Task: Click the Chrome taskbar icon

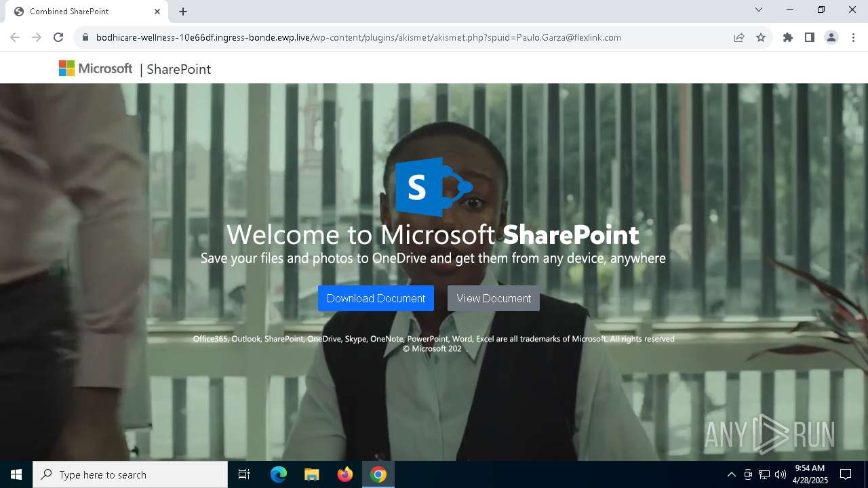Action: [x=378, y=474]
